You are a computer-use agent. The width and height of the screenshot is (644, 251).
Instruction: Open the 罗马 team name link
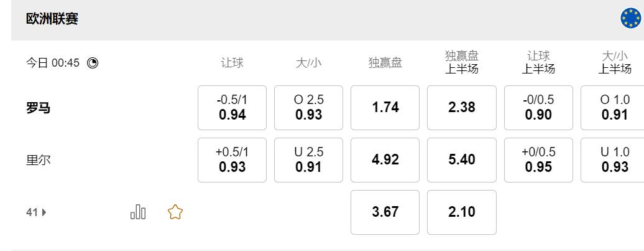click(38, 108)
